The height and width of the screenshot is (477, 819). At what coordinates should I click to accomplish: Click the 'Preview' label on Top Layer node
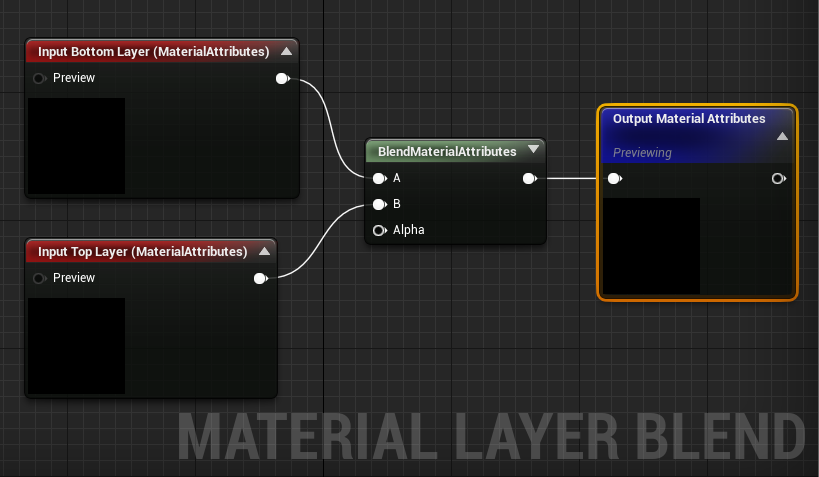[74, 278]
